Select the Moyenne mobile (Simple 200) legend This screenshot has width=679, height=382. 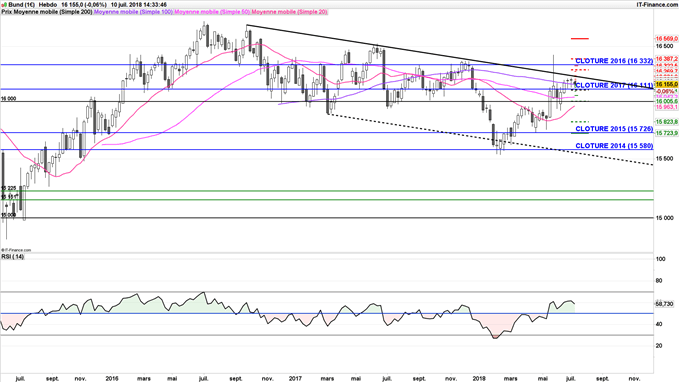52,12
